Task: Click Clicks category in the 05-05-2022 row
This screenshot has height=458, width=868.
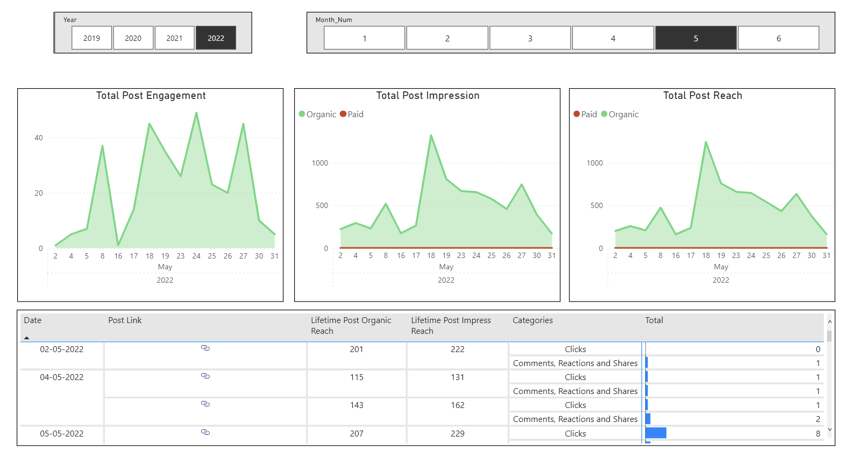Action: click(x=575, y=434)
